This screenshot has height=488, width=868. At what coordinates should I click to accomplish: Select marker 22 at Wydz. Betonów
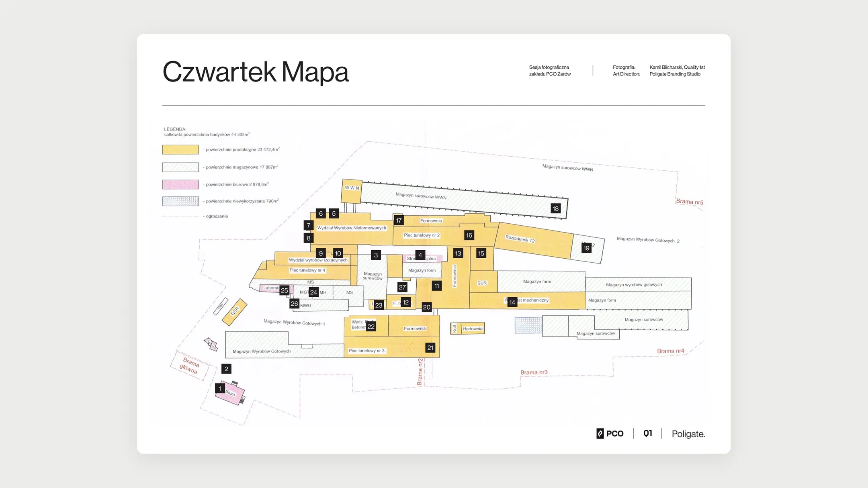371,327
